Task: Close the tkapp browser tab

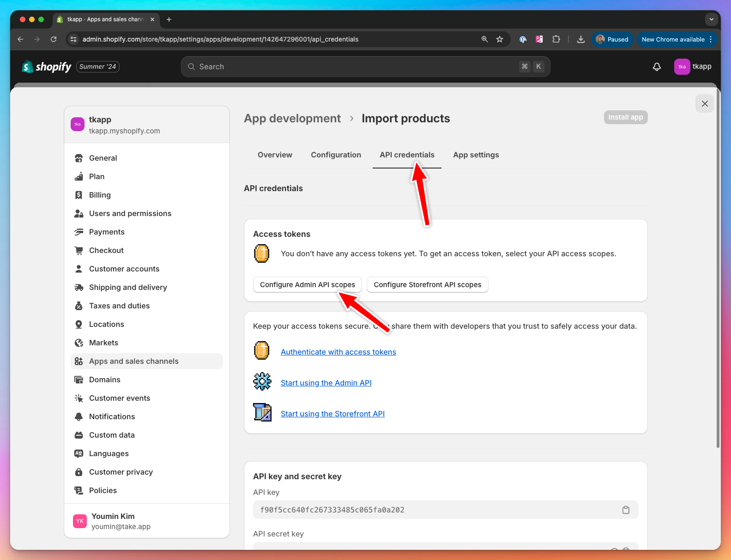Action: (152, 19)
